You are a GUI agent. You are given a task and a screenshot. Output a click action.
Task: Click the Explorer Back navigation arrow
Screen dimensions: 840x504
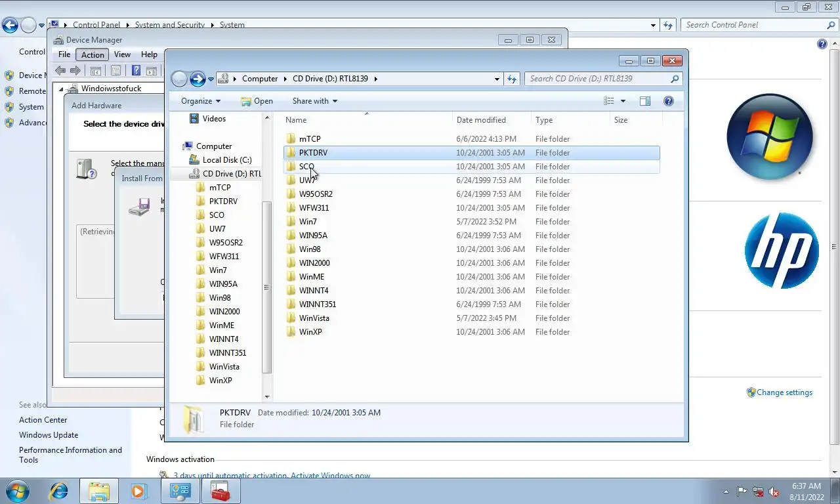pos(179,79)
